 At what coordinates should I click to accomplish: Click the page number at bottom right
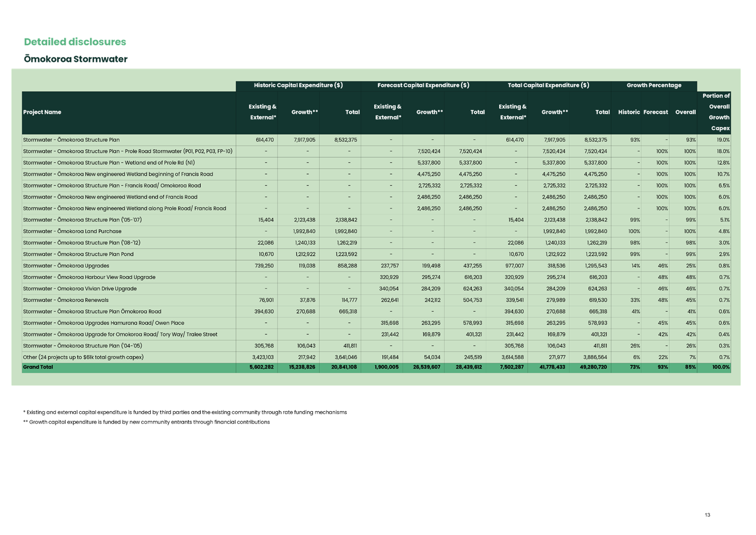coord(708,515)
